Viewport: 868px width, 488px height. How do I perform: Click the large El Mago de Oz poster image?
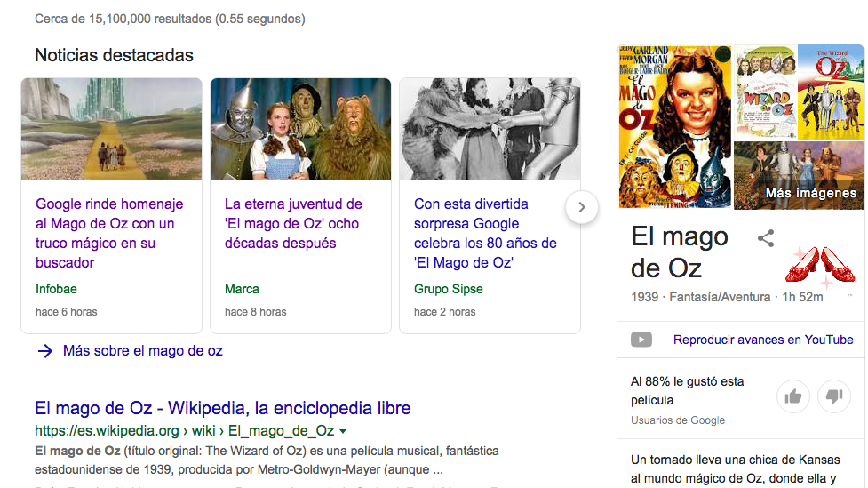coord(675,127)
